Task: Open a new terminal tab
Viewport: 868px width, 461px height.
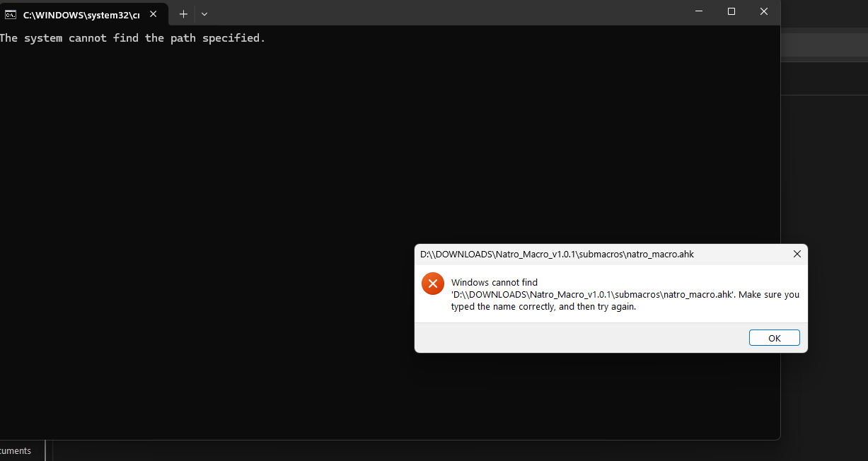Action: pyautogui.click(x=183, y=13)
